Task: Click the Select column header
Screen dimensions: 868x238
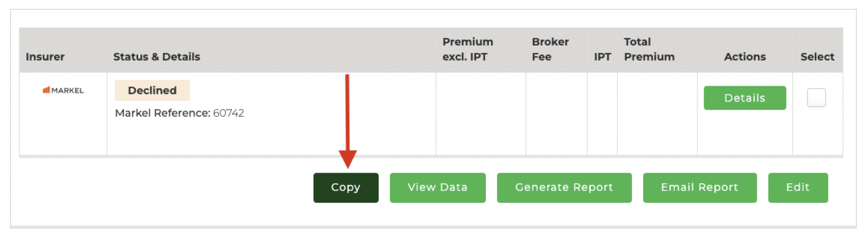Action: pyautogui.click(x=817, y=57)
